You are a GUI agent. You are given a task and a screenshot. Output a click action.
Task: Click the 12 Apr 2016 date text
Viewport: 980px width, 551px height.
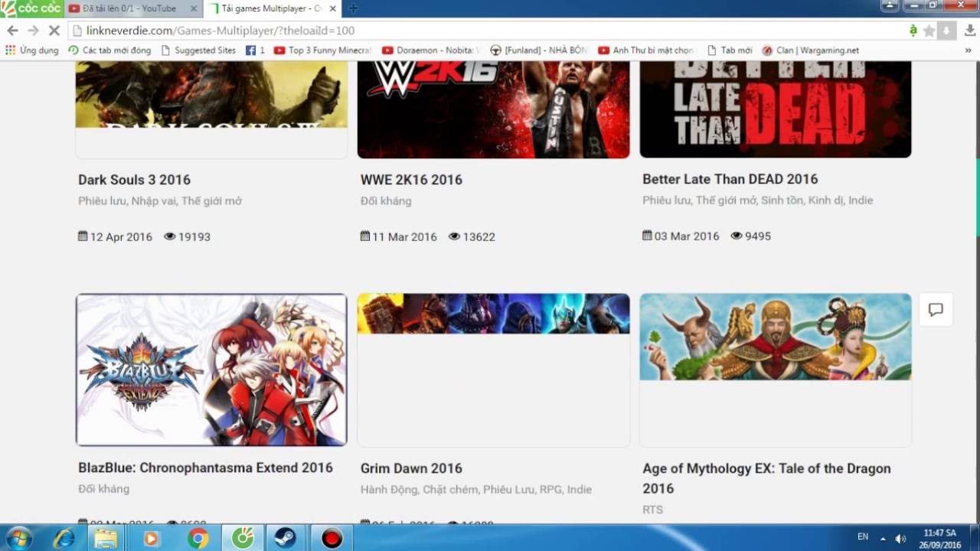coord(121,237)
